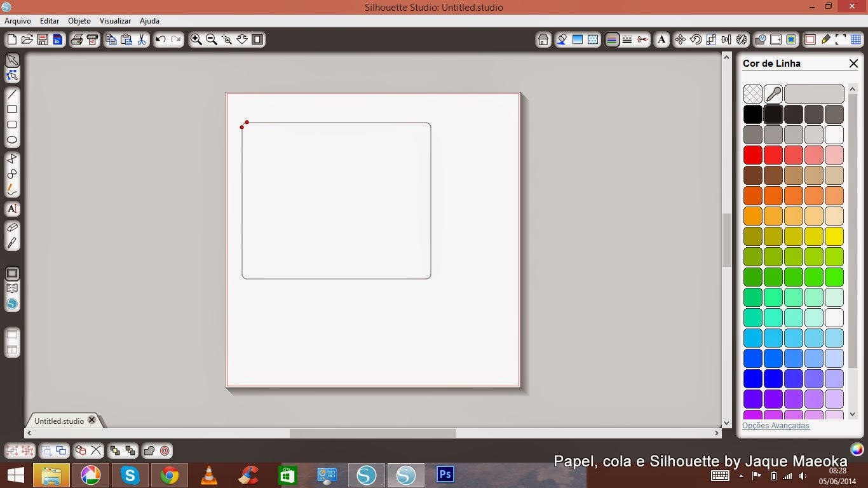The image size is (868, 488).
Task: Pick the Rounded Rectangle tool
Action: click(11, 125)
